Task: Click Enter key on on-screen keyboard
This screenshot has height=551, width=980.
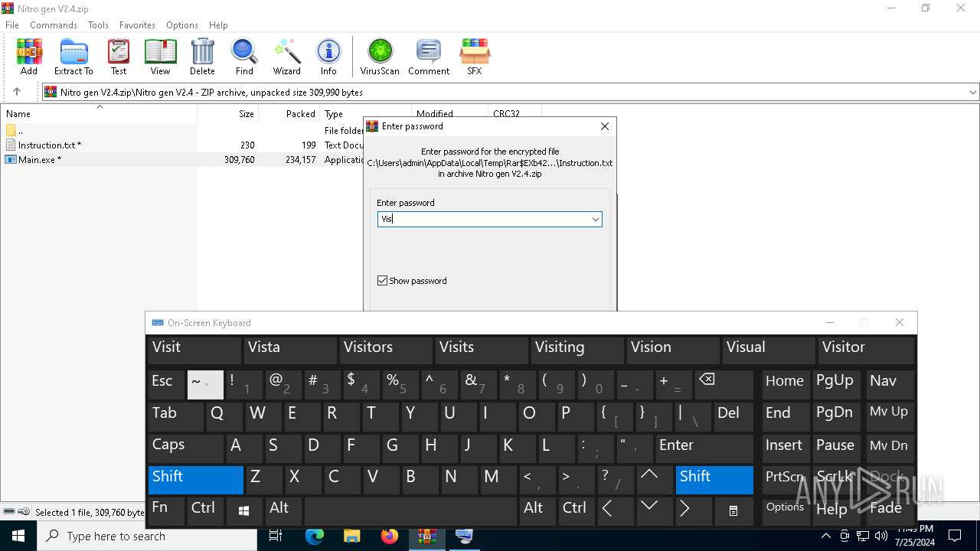Action: (x=704, y=448)
